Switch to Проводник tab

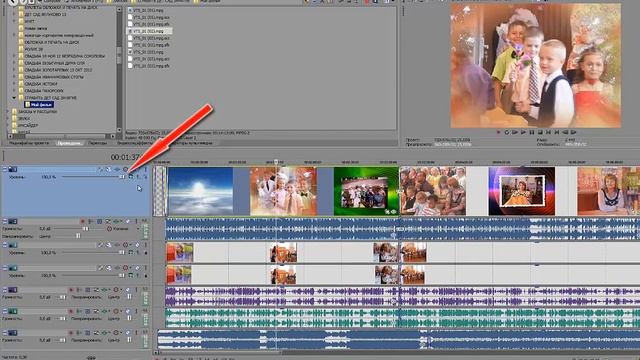(69, 143)
